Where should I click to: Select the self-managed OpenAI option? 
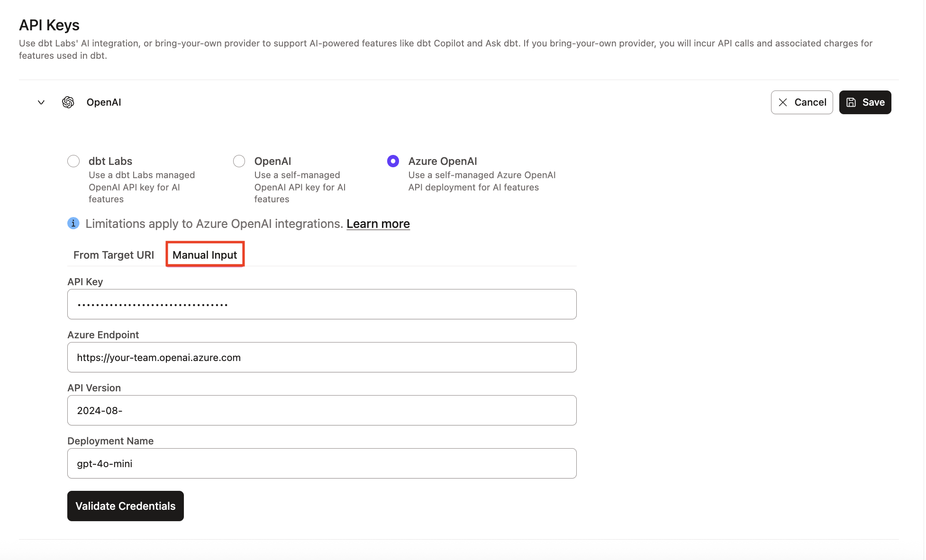[x=239, y=161]
